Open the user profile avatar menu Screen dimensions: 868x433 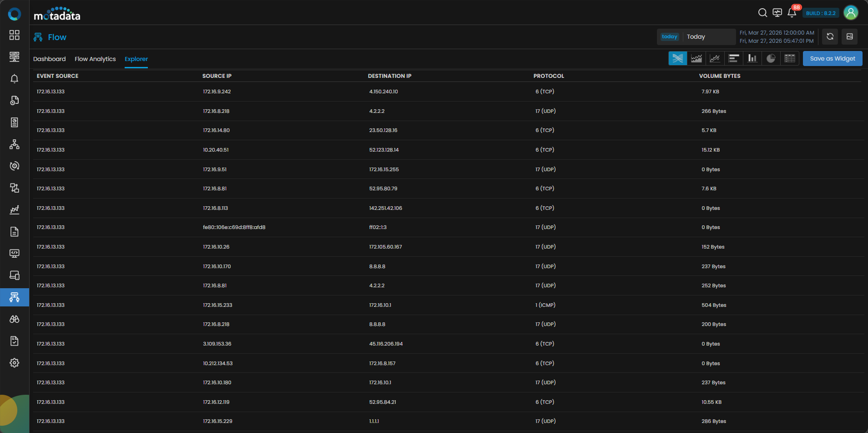pos(850,13)
